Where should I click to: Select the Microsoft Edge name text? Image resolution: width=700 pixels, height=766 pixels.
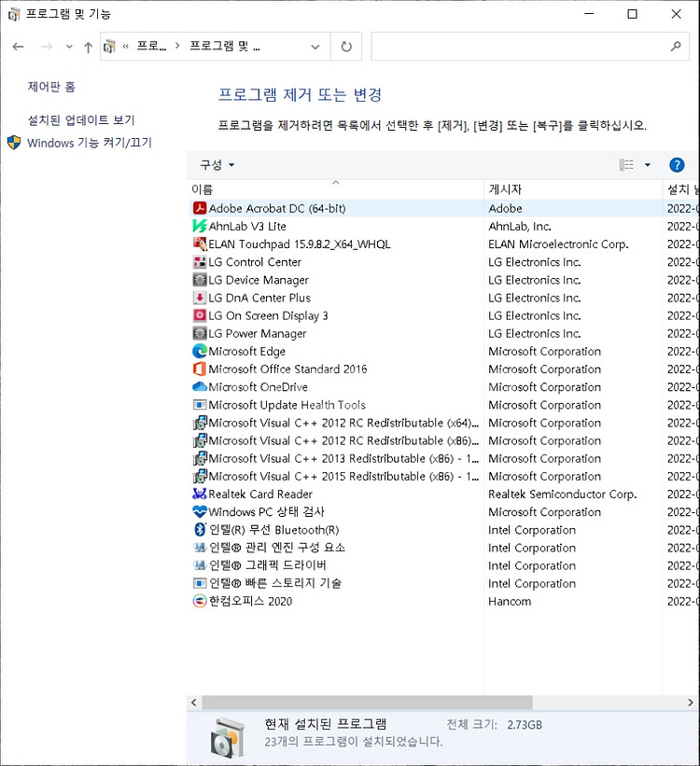coord(246,351)
